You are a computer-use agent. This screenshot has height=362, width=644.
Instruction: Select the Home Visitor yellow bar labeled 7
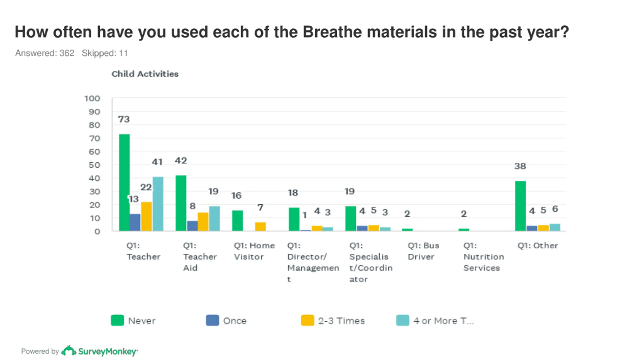coord(260,226)
